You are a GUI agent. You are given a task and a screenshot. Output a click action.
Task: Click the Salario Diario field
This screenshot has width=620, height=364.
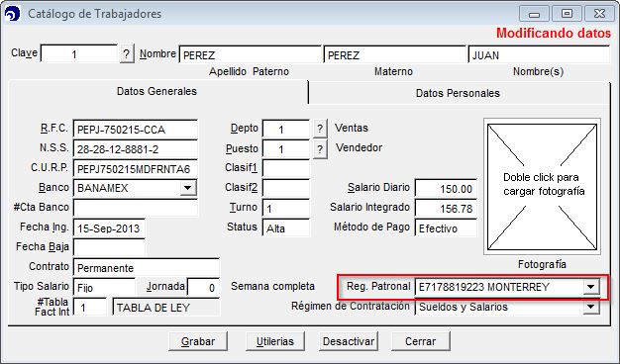[x=446, y=188]
